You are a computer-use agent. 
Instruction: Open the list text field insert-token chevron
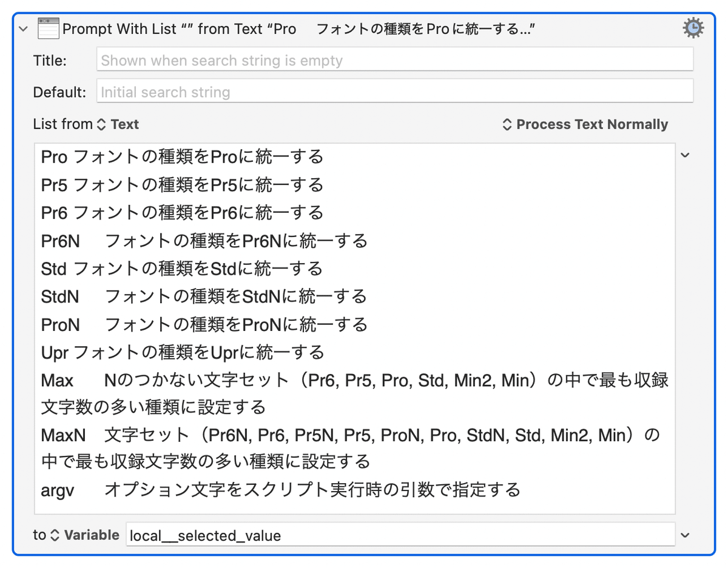tap(685, 155)
